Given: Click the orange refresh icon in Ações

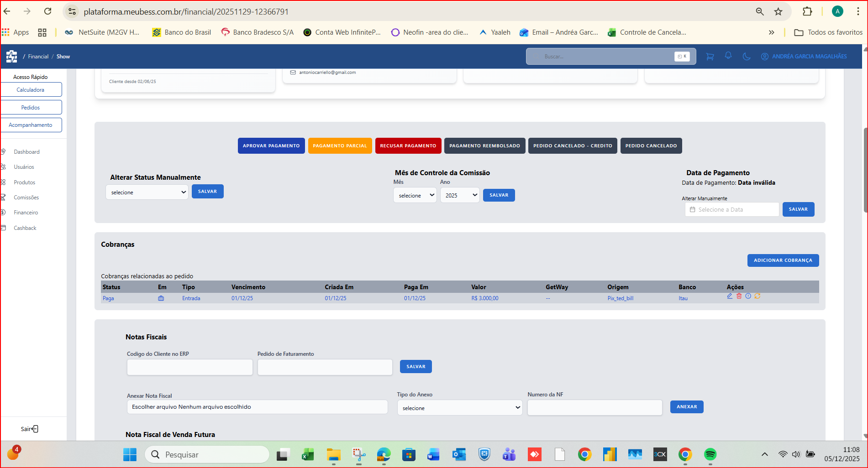Looking at the screenshot, I should [758, 296].
